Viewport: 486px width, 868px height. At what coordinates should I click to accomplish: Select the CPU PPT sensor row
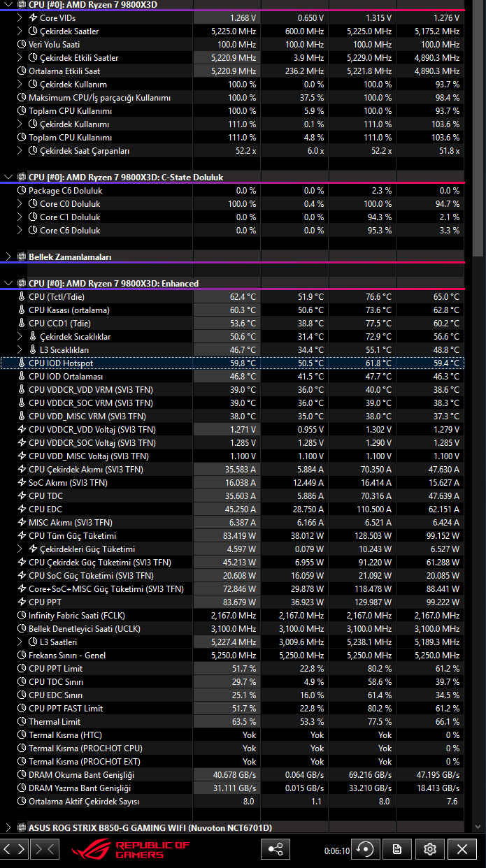pos(232,602)
